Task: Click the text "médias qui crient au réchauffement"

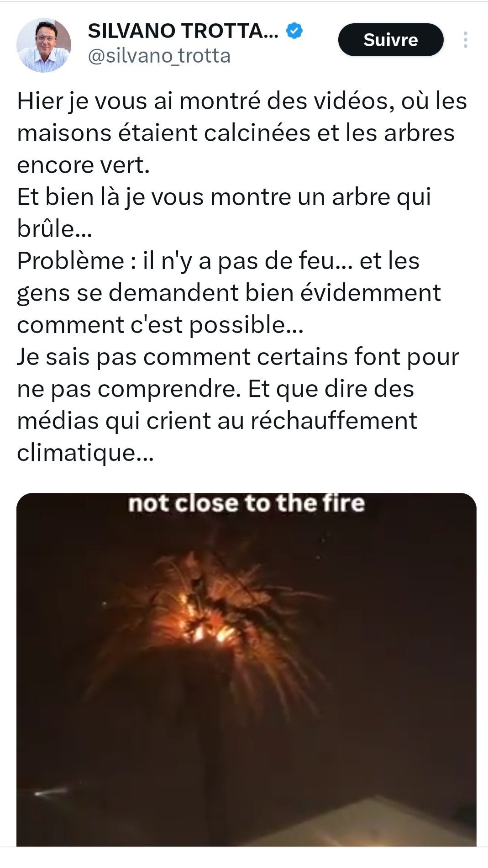Action: coord(217,421)
